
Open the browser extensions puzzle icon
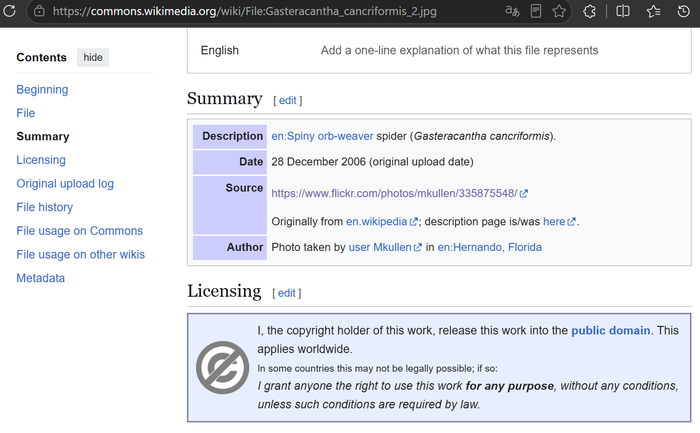[589, 11]
